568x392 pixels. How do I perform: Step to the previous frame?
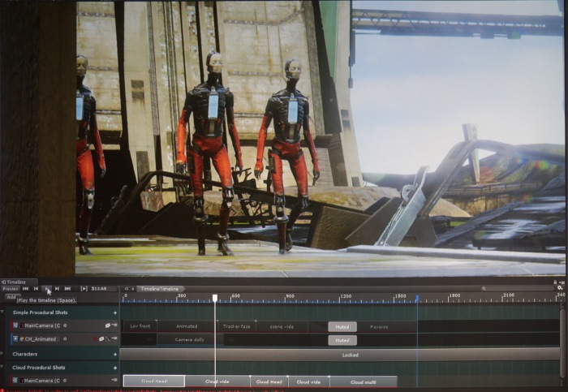click(x=36, y=289)
